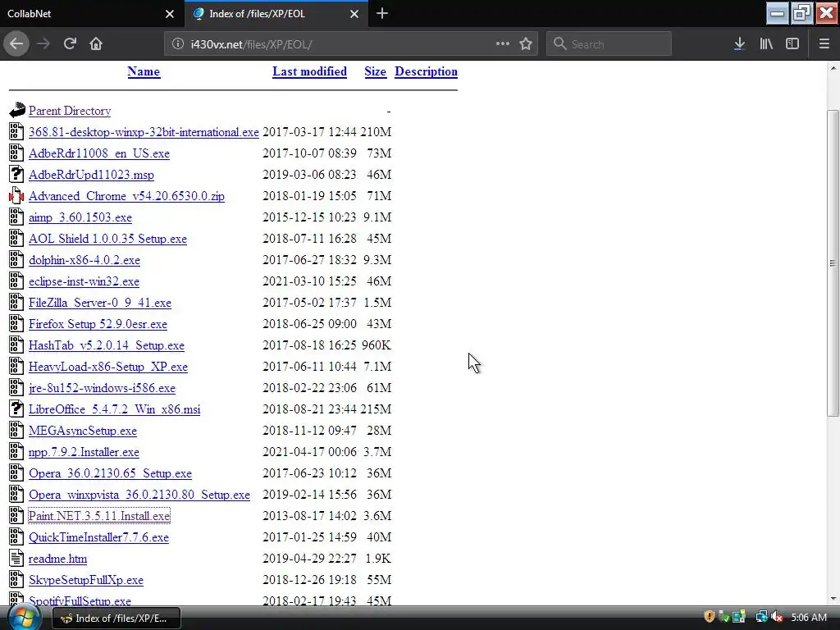Download eclipse-inst-win32.exe
Image resolution: width=840 pixels, height=630 pixels.
(x=84, y=281)
